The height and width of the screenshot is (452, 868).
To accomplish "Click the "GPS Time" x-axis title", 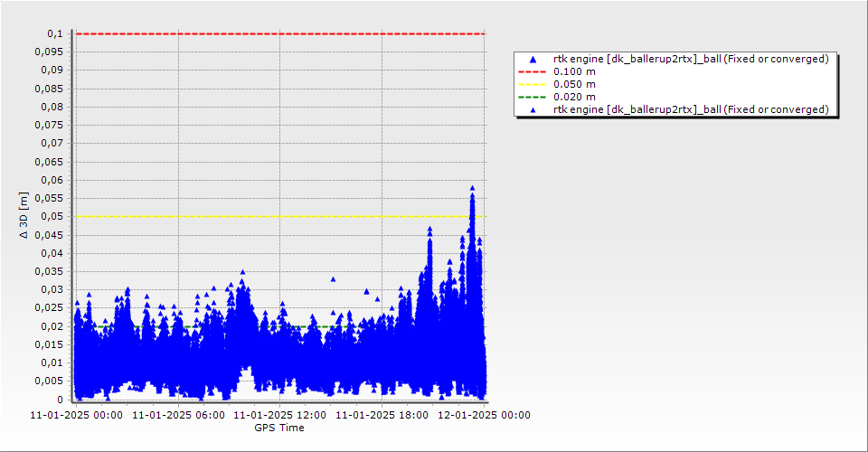I will click(x=279, y=428).
